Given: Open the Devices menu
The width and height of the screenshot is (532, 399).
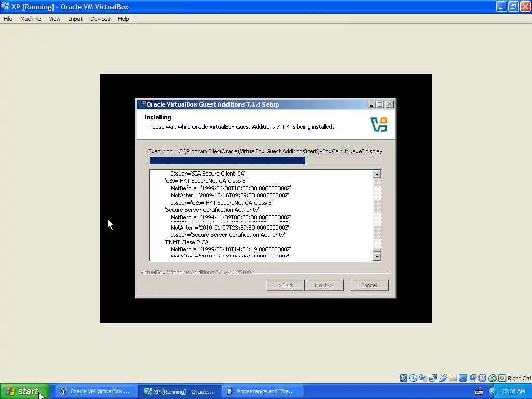Looking at the screenshot, I should (x=100, y=19).
